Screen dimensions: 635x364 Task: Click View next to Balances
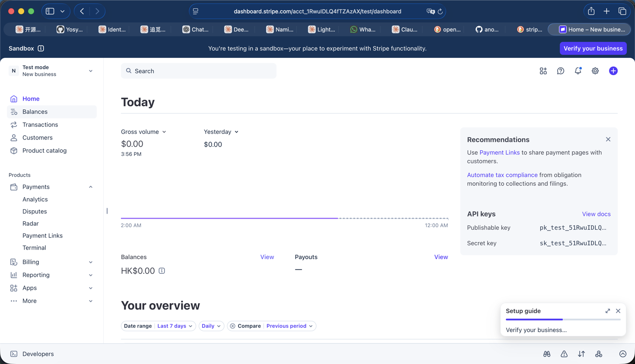(267, 257)
